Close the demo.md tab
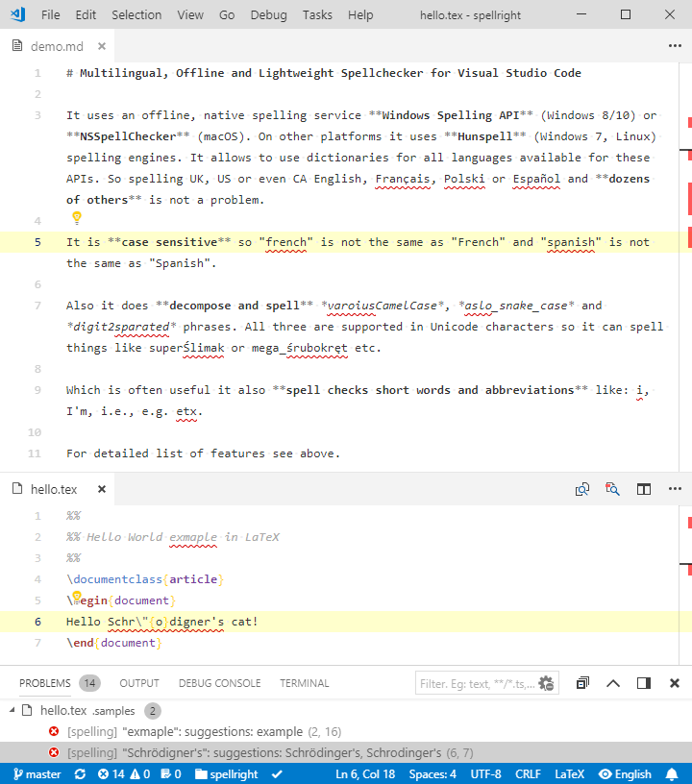The width and height of the screenshot is (692, 784). [102, 46]
